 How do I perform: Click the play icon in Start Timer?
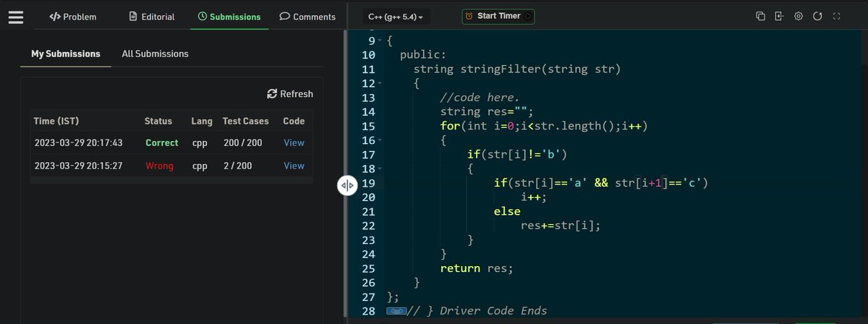[x=528, y=16]
